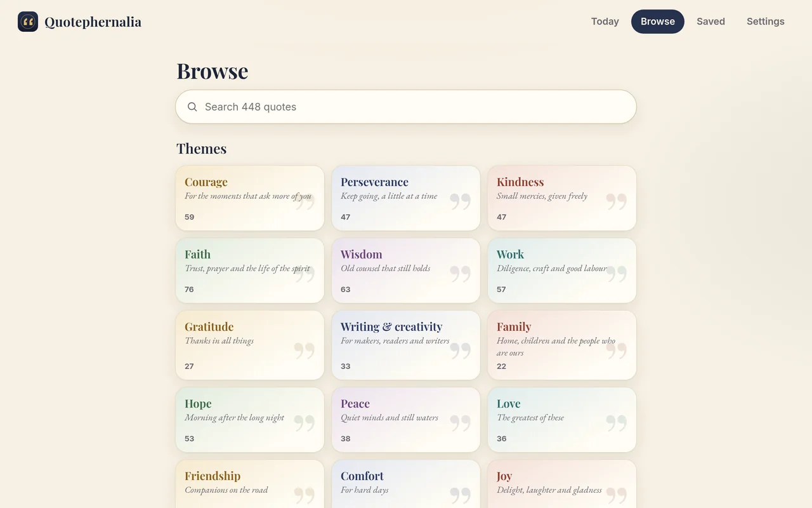
Task: Open the Gratitude theme card
Action: 250,345
